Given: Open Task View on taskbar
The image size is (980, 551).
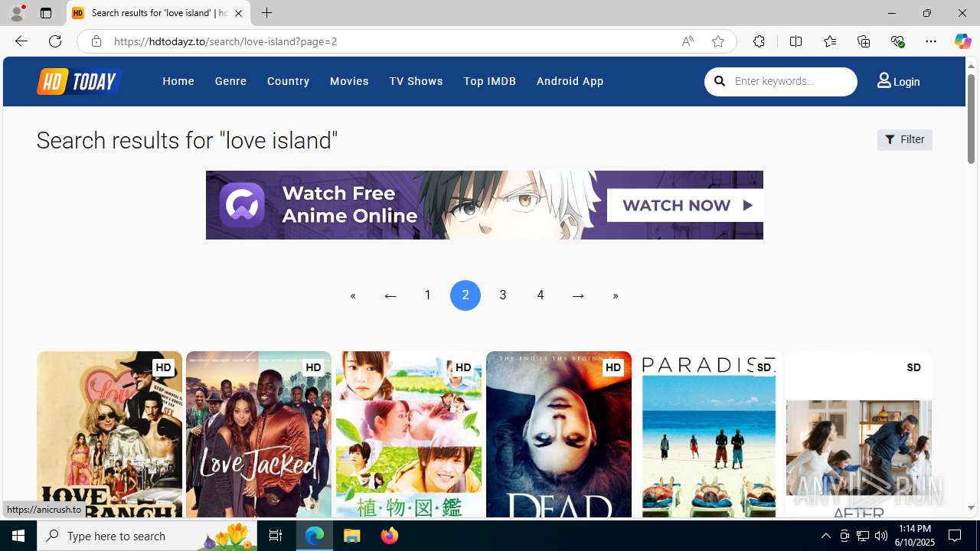Looking at the screenshot, I should [x=276, y=536].
